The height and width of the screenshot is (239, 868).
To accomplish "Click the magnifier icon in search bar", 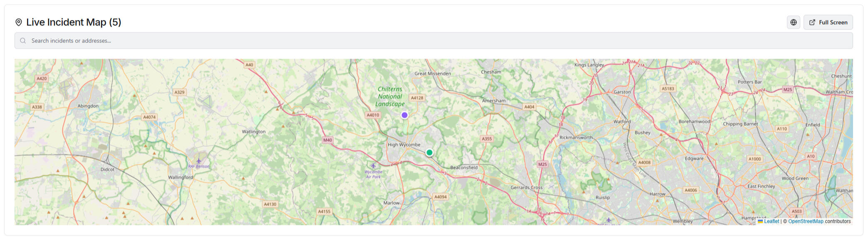I will [x=23, y=41].
